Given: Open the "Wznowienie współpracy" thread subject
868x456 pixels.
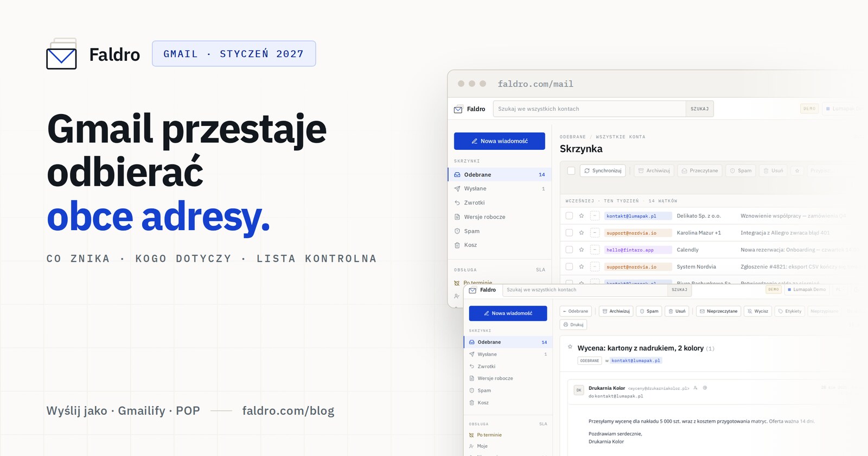Looking at the screenshot, I should pyautogui.click(x=793, y=216).
